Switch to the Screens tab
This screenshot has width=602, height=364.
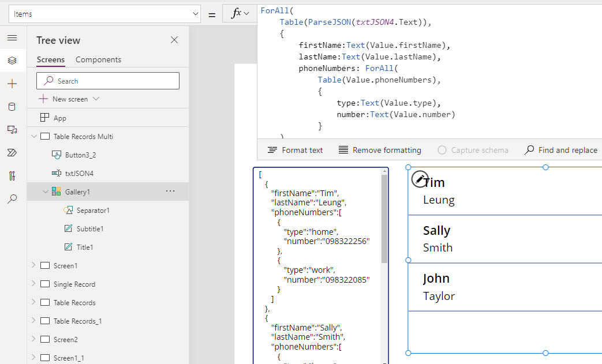(x=51, y=59)
